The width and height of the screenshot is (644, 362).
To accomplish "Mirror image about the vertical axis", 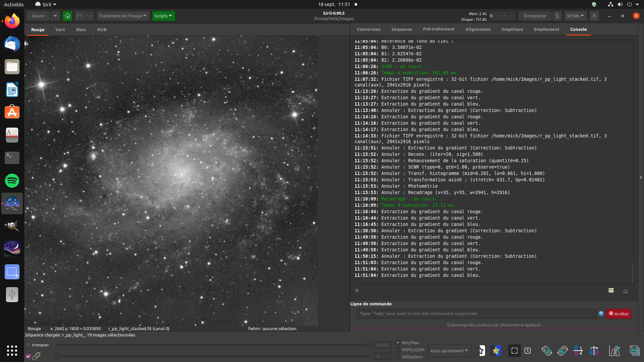I will (594, 351).
